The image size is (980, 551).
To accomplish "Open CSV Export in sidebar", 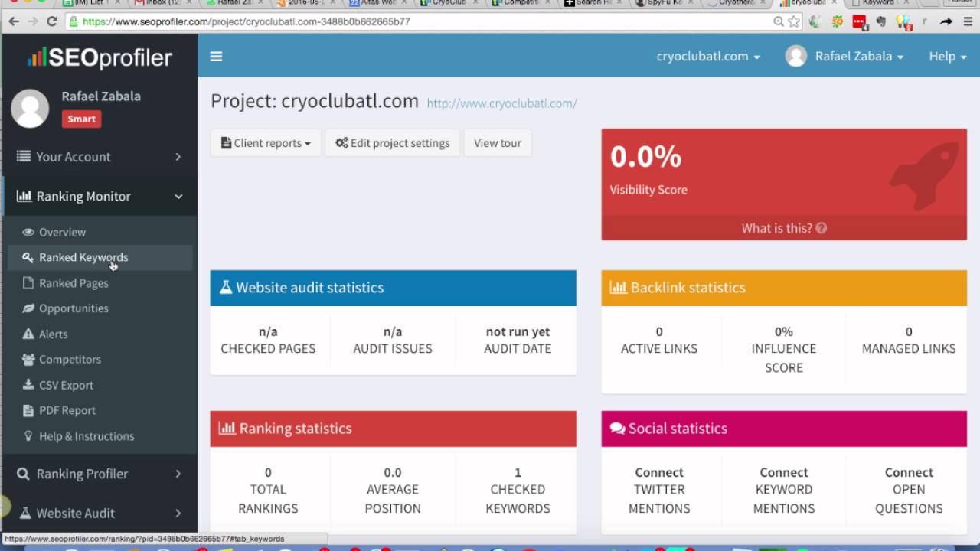I will (x=66, y=385).
